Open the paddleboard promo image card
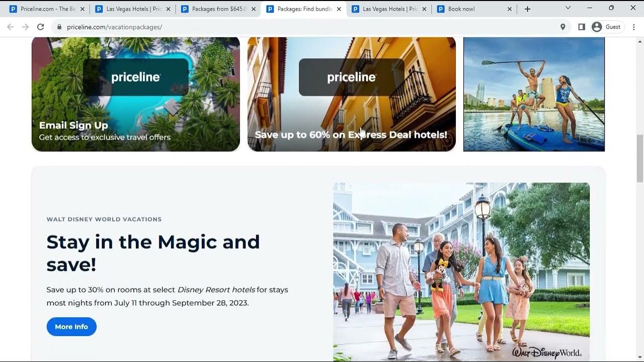This screenshot has height=362, width=644. [534, 94]
